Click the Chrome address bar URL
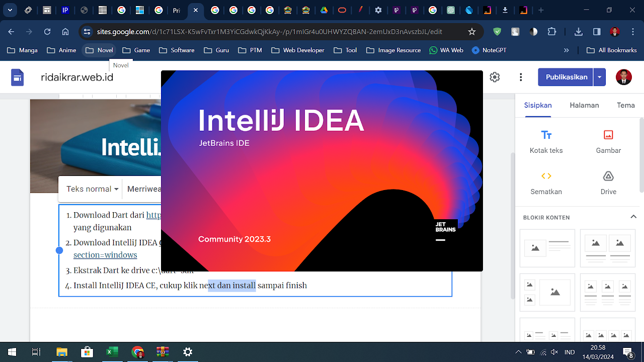This screenshot has width=644, height=362. (269, 32)
